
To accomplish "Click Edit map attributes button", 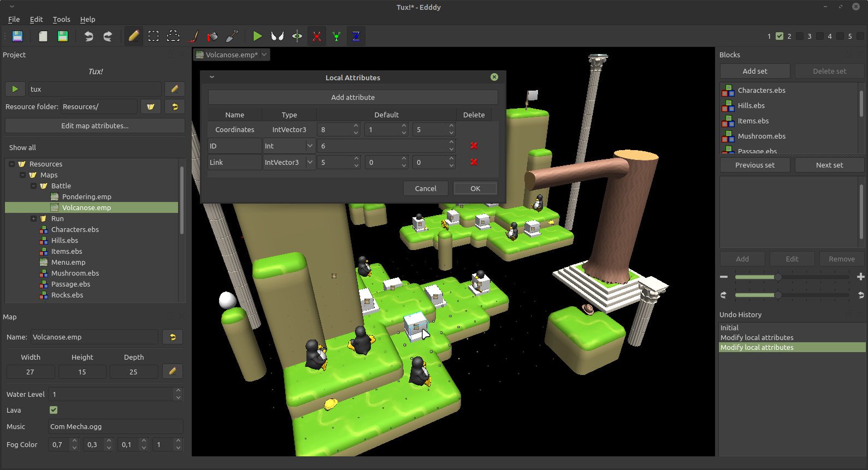I will 95,126.
